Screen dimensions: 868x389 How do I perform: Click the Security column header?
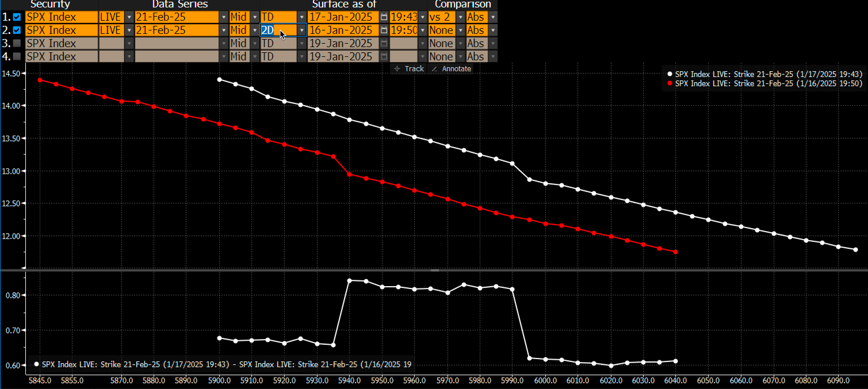50,4
